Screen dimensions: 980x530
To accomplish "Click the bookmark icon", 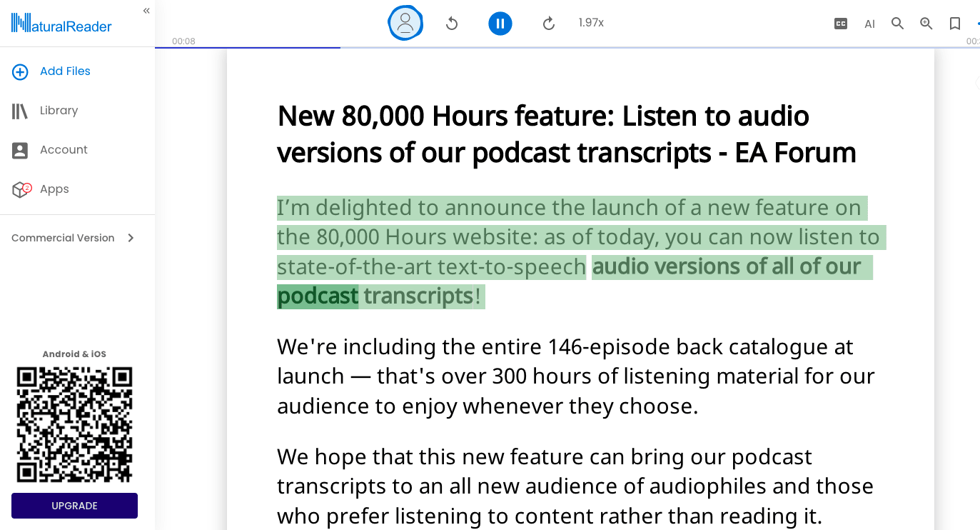I will pos(955,24).
